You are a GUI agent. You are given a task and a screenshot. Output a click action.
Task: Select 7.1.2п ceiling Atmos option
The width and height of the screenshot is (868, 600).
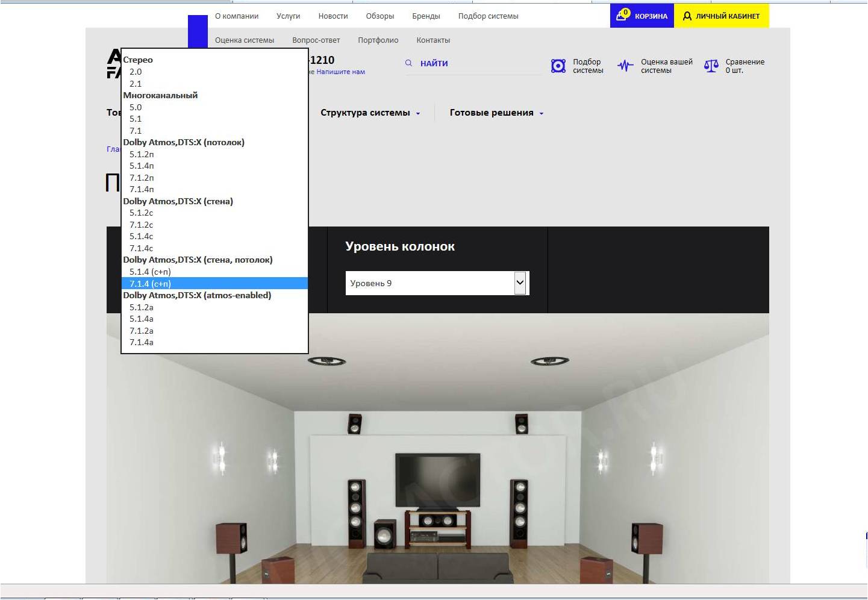coord(214,178)
